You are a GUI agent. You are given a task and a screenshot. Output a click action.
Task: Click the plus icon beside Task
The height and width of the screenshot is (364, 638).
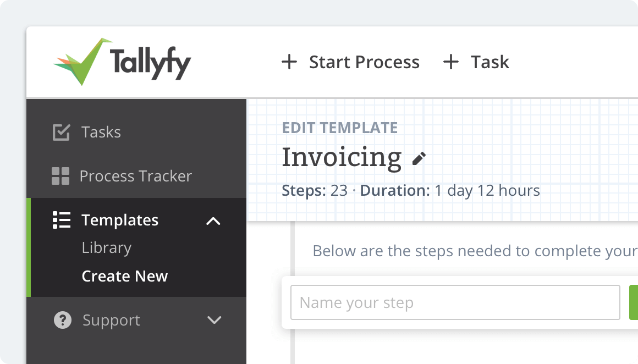pyautogui.click(x=451, y=62)
